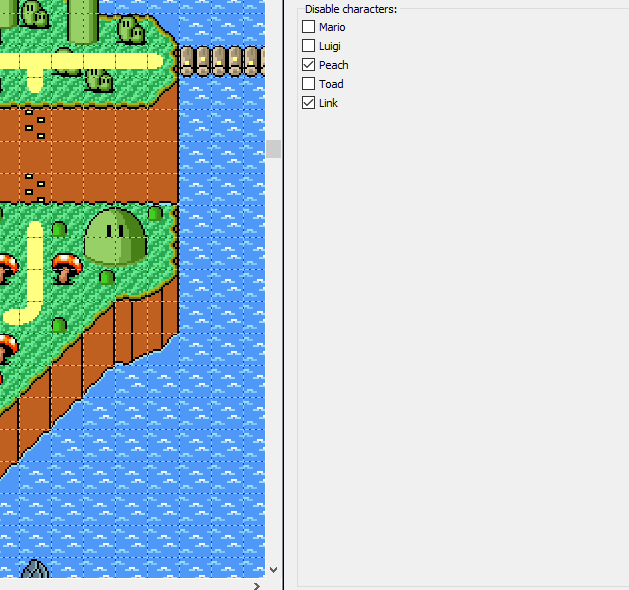
Task: Toggle the Luigi disable checkbox
Action: 308,46
